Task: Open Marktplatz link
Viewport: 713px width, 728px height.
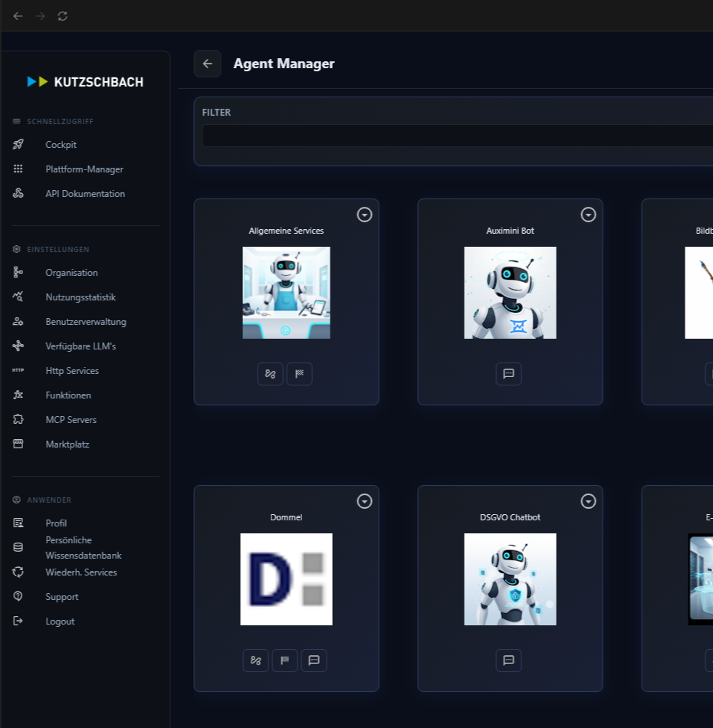Action: point(67,444)
